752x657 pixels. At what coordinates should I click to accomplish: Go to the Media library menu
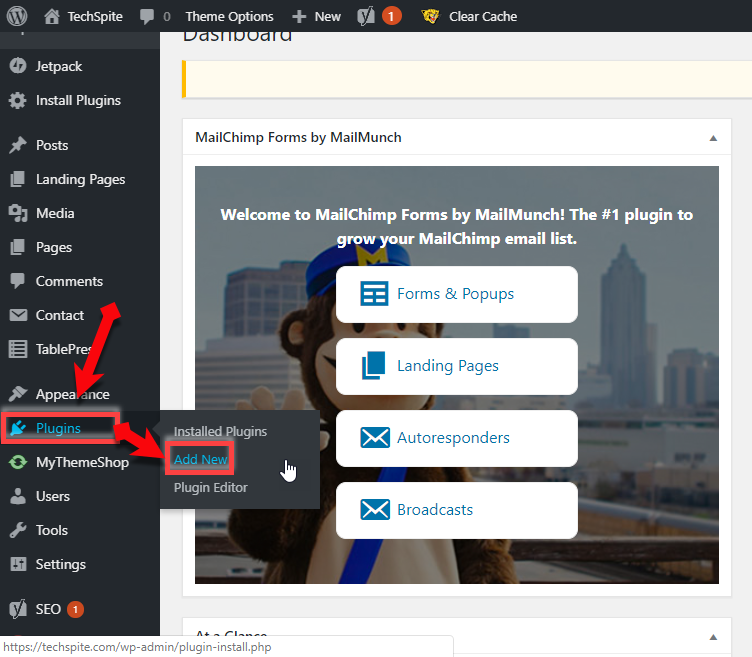tap(55, 213)
